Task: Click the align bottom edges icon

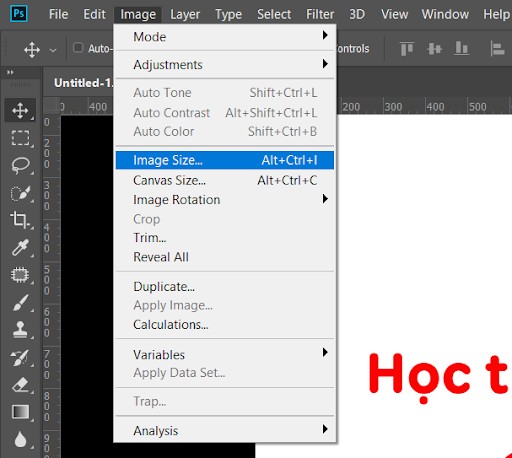Action: tap(462, 49)
